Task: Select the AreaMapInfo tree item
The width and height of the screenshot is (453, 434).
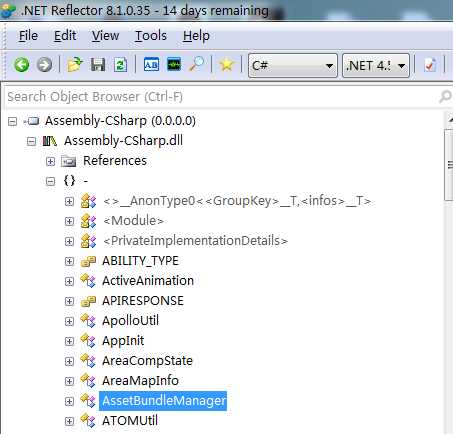Action: (140, 381)
